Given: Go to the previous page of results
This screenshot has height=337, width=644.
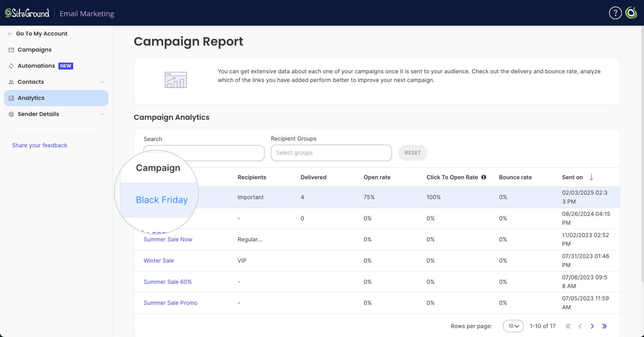Looking at the screenshot, I should pyautogui.click(x=580, y=326).
